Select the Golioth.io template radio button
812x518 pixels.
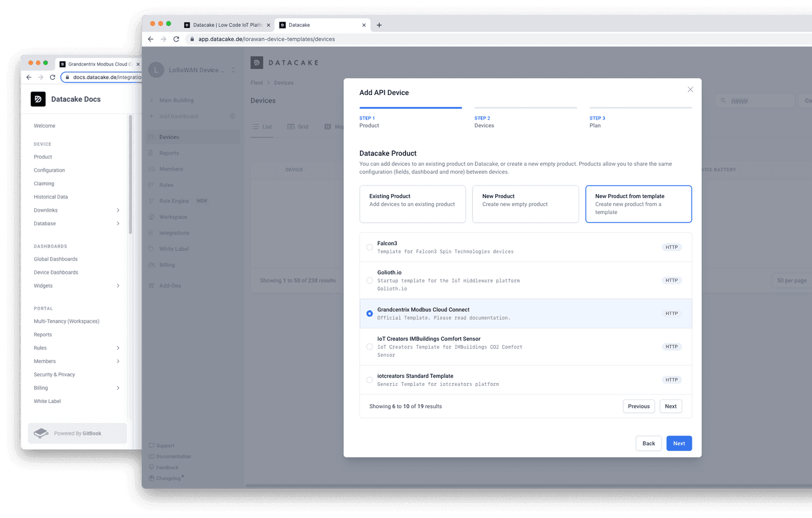pos(370,281)
